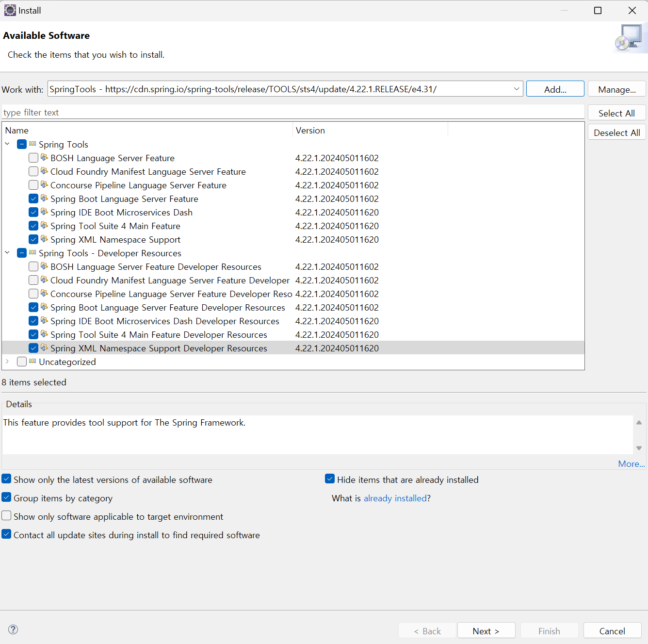Screen dimensions: 648x644
Task: Select Spring IDE Boot Microservices Dash Developer Resources row
Action: pyautogui.click(x=165, y=321)
